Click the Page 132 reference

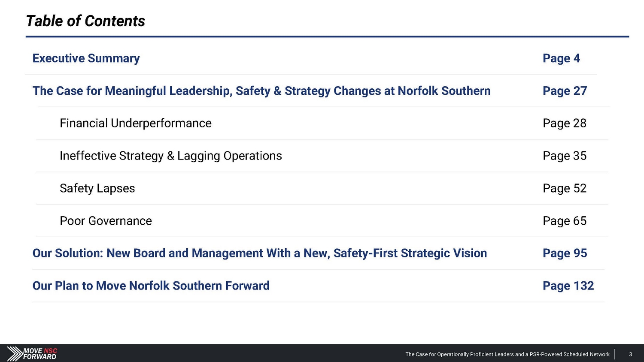coord(568,286)
